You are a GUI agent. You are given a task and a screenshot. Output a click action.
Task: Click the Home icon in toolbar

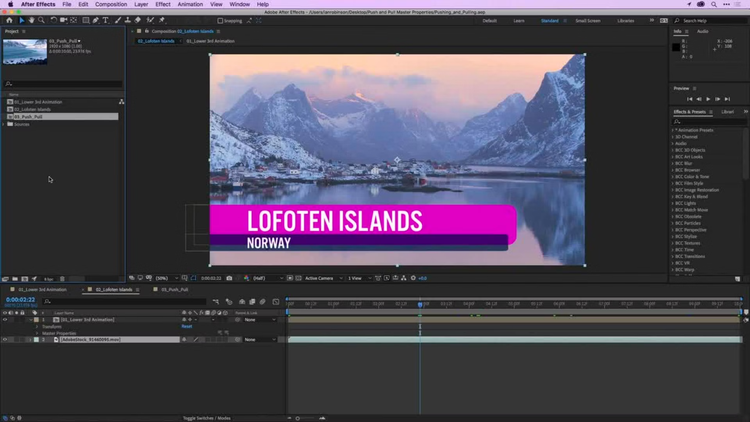pyautogui.click(x=10, y=20)
